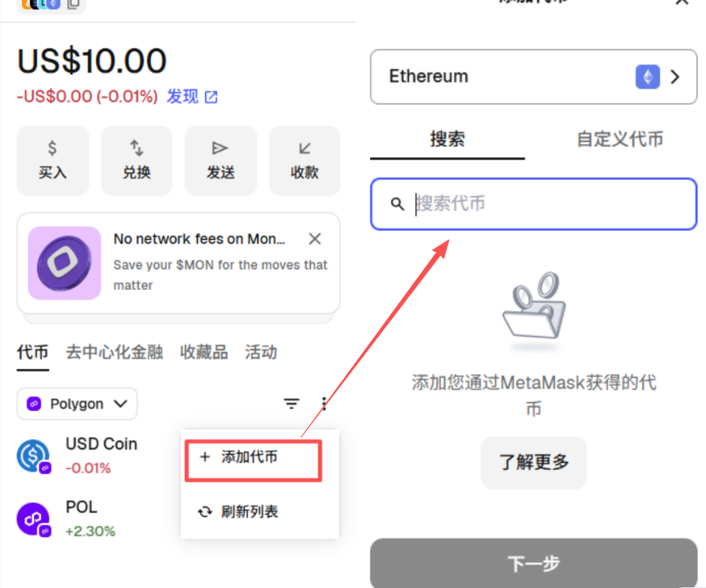706x588 pixels.
Task: Click the No network fees on Mon... title
Action: [x=199, y=239]
